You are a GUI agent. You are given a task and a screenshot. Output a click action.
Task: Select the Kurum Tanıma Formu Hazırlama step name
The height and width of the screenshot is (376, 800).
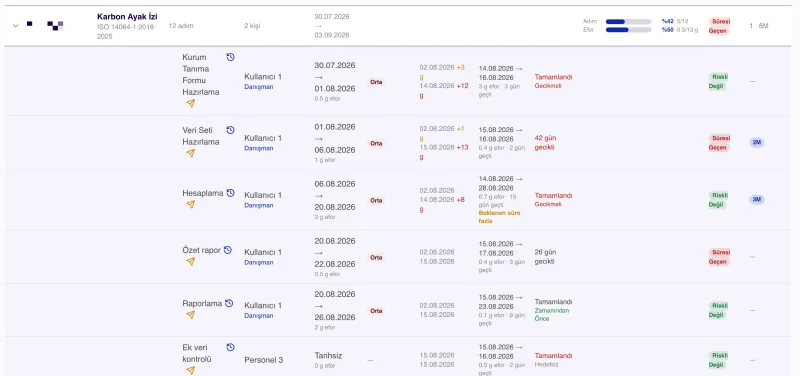click(x=201, y=74)
